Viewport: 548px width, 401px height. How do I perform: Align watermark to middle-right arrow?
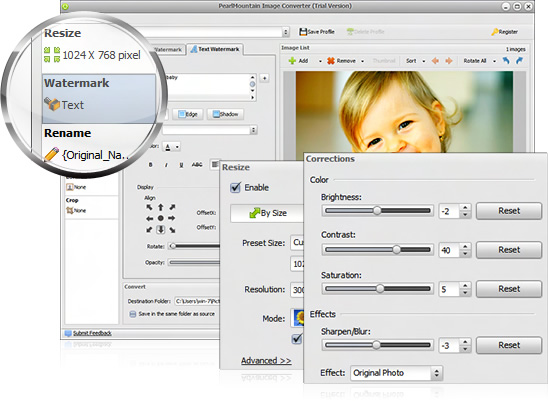(172, 219)
